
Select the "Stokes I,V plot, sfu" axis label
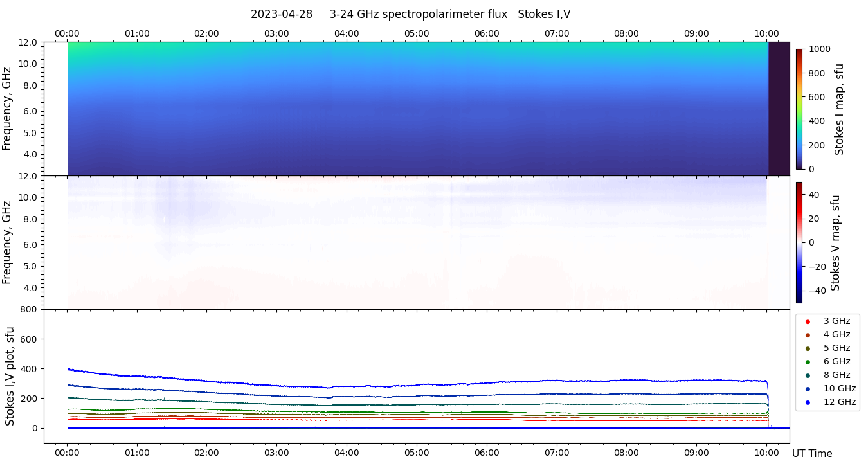(x=10, y=376)
